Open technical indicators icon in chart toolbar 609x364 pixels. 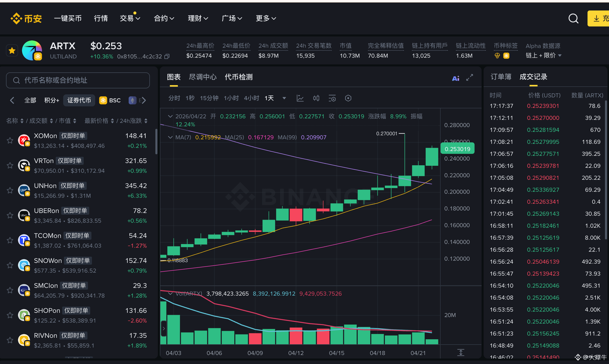[x=300, y=98]
